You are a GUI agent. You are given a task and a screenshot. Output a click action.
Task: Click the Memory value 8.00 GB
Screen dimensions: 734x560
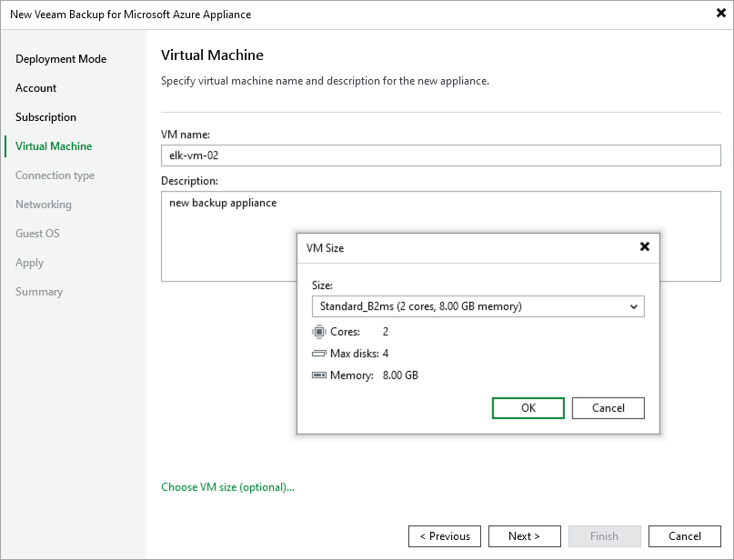pyautogui.click(x=400, y=375)
